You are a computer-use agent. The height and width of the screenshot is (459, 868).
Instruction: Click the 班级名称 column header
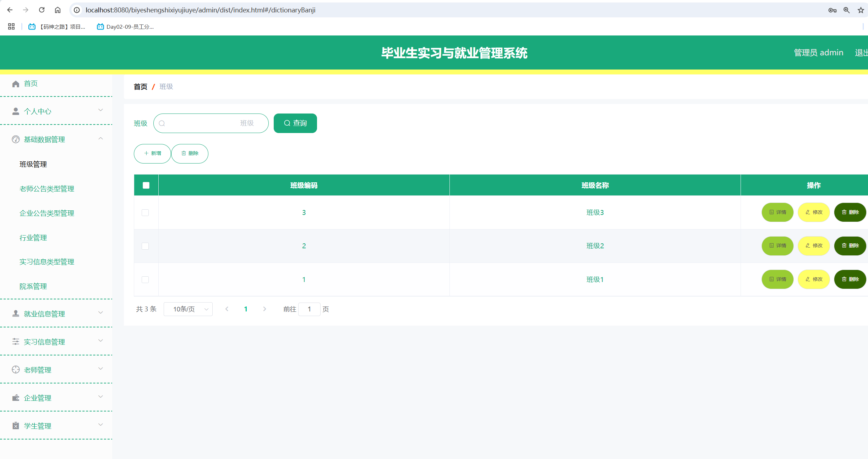coord(595,185)
